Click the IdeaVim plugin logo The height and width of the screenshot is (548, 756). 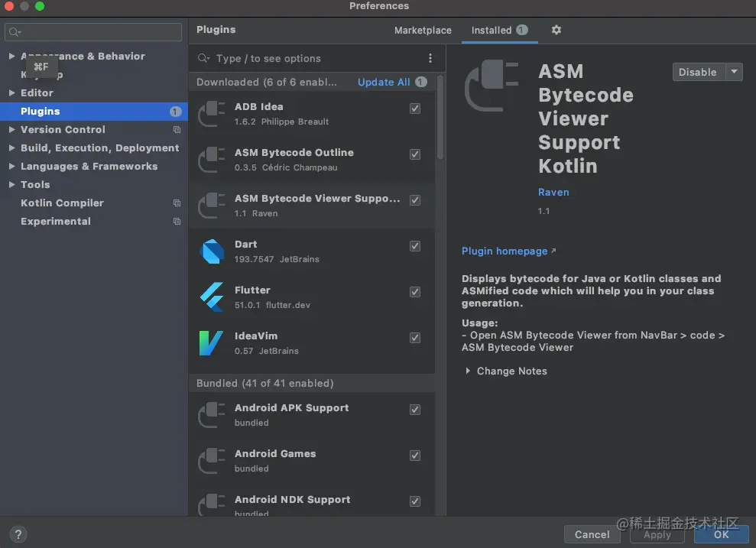[211, 343]
